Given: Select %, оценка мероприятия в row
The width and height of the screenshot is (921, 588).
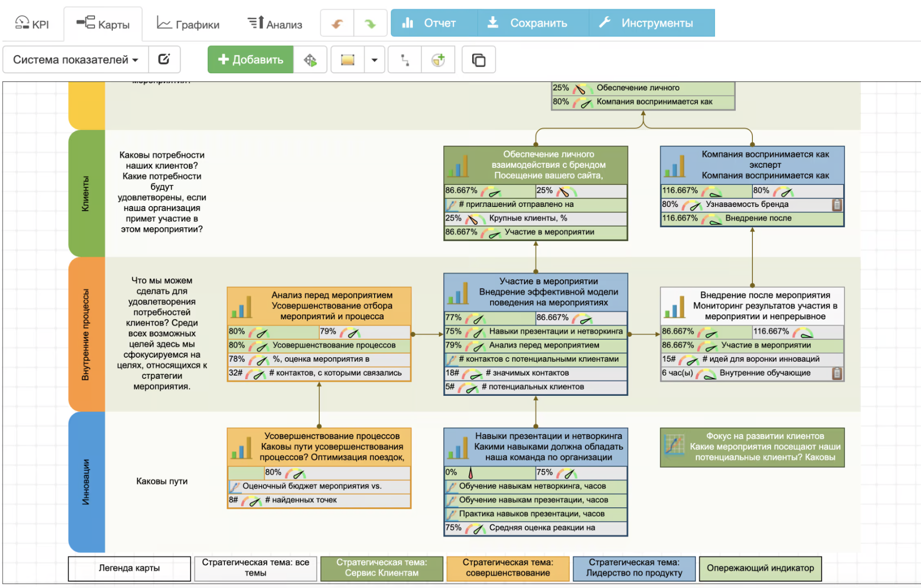Looking at the screenshot, I should tap(319, 359).
